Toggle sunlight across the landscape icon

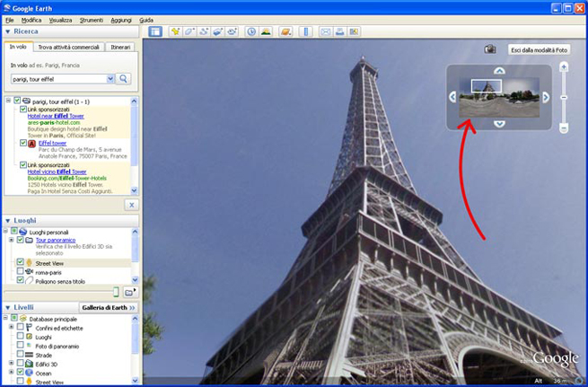pyautogui.click(x=266, y=31)
